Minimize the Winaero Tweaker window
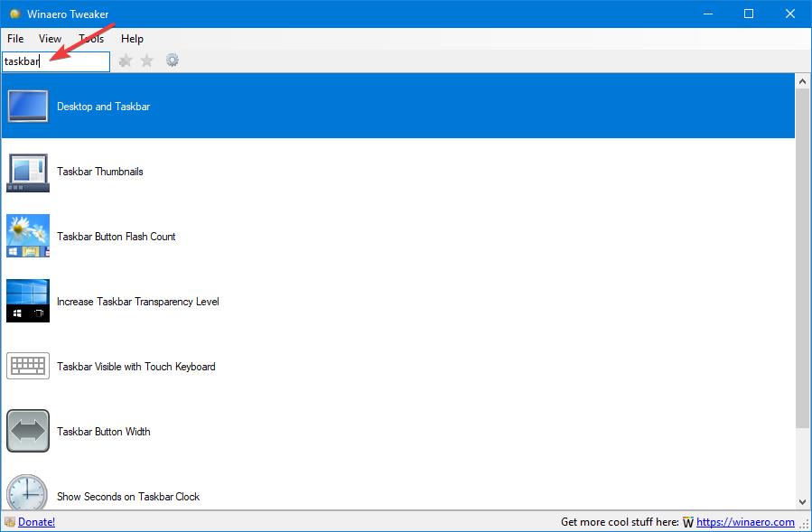This screenshot has width=812, height=532. pos(708,14)
